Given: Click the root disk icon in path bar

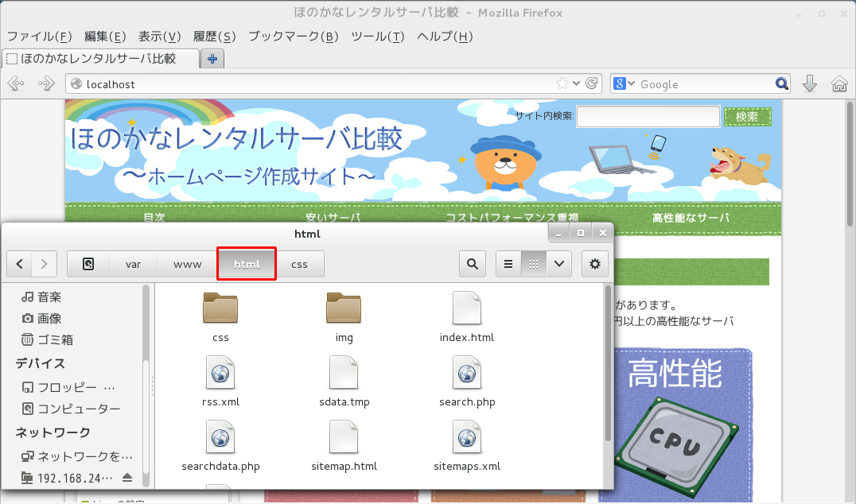Looking at the screenshot, I should click(88, 264).
